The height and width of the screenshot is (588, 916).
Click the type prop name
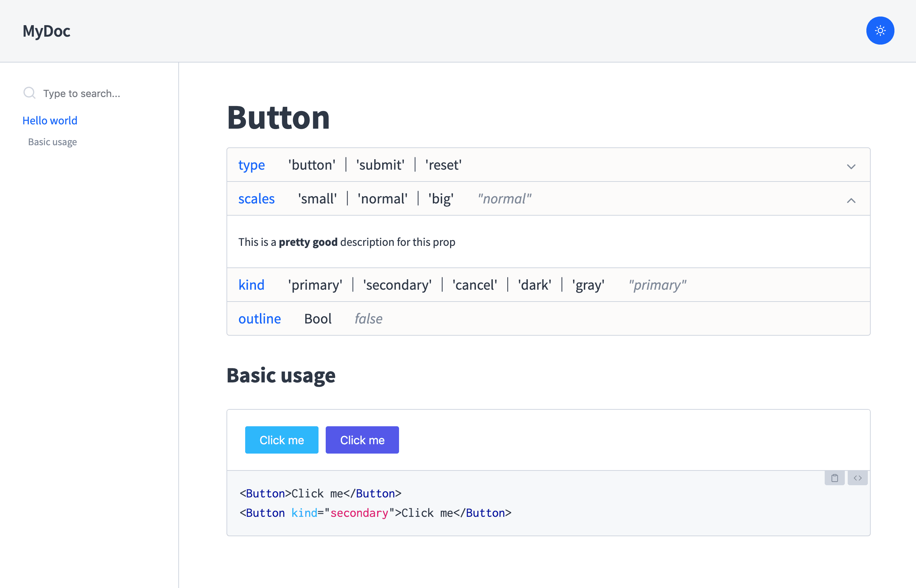tap(251, 165)
